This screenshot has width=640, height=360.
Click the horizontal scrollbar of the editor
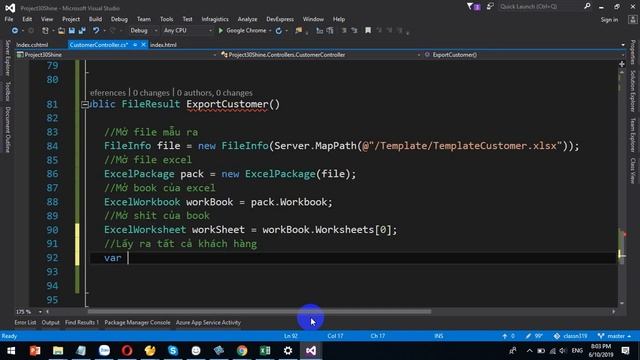[260, 312]
